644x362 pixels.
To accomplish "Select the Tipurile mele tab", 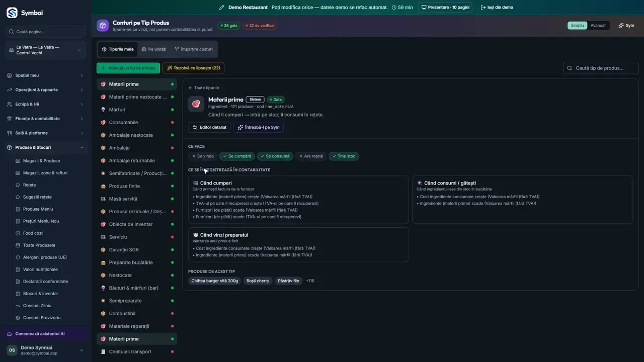I will (x=118, y=49).
